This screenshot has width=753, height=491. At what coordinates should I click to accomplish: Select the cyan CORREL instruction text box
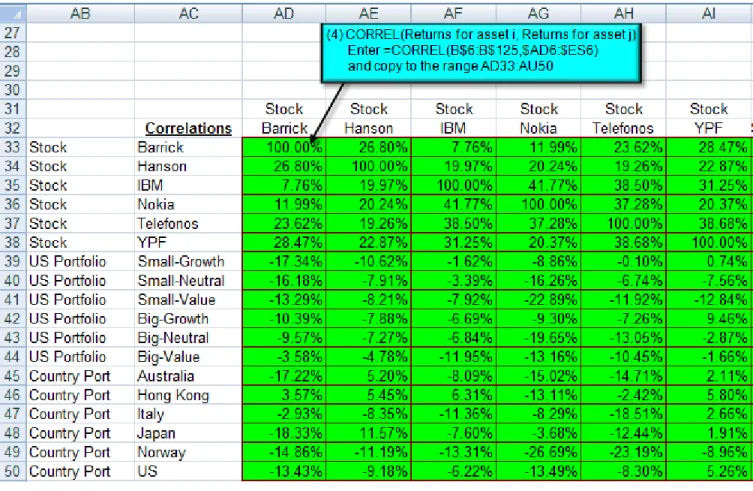pyautogui.click(x=481, y=53)
